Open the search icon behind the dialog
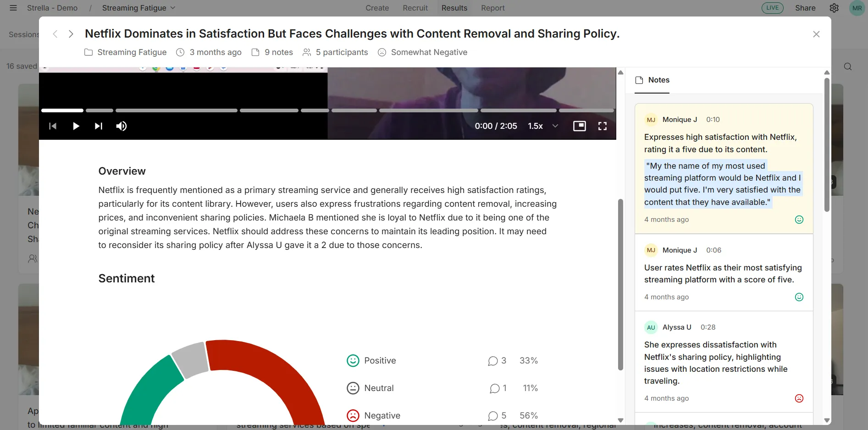The image size is (868, 430). (848, 66)
